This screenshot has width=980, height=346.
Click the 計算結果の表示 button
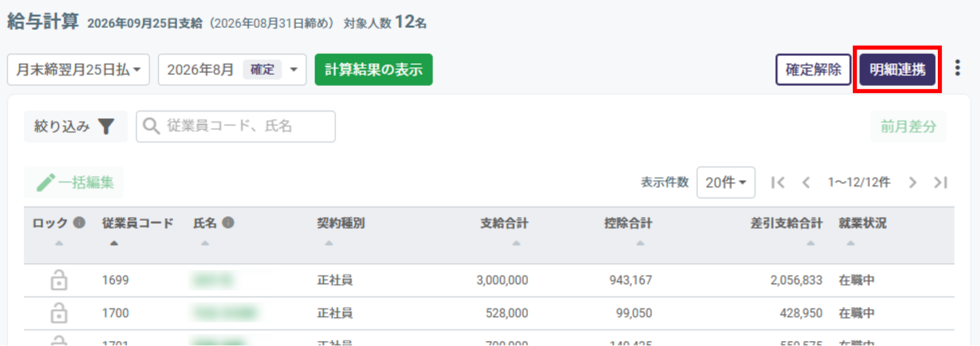(373, 69)
